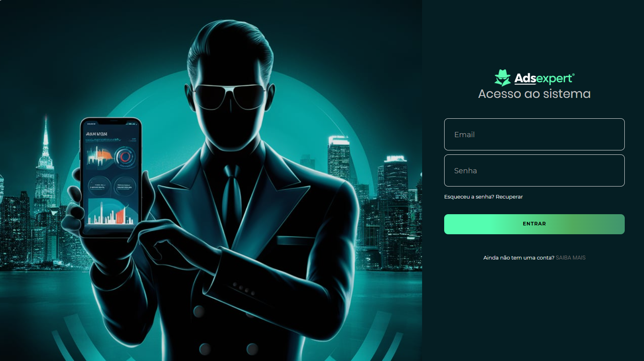Click the lit skyscraper right of the man

click(x=339, y=158)
